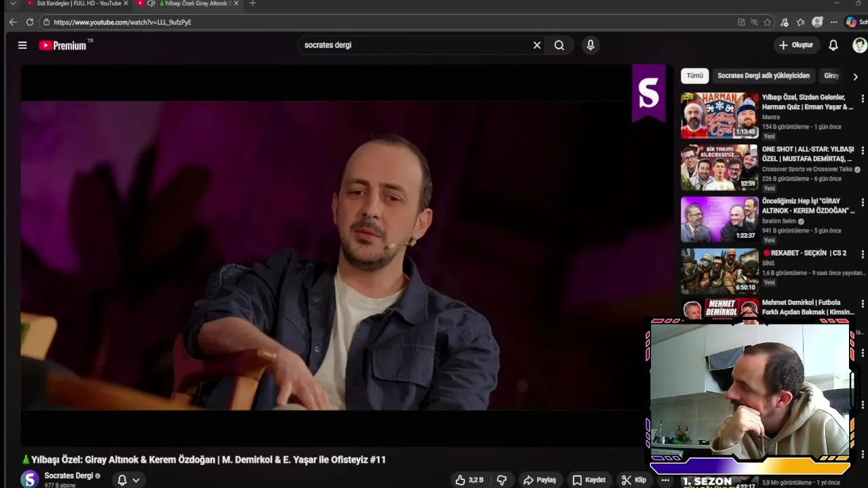Open the İbrahim Selim channel name
The height and width of the screenshot is (488, 868).
(x=779, y=221)
